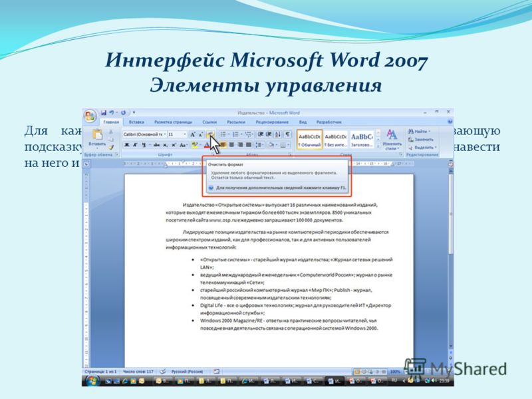
Task: Click the increase indent icon
Action: [269, 134]
